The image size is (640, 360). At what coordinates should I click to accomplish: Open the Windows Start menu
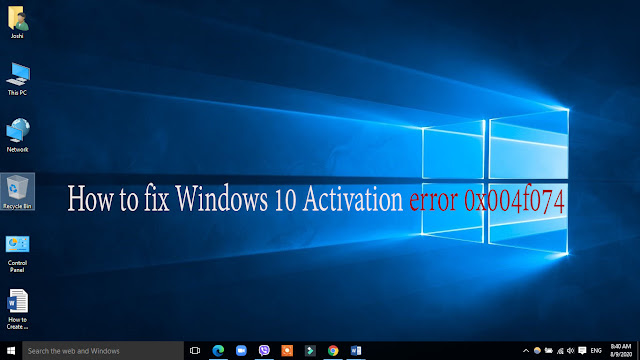[11, 351]
